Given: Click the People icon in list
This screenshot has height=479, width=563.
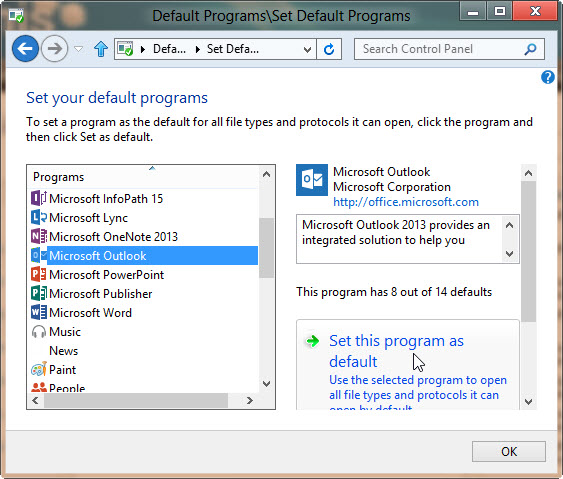Looking at the screenshot, I should tap(39, 387).
